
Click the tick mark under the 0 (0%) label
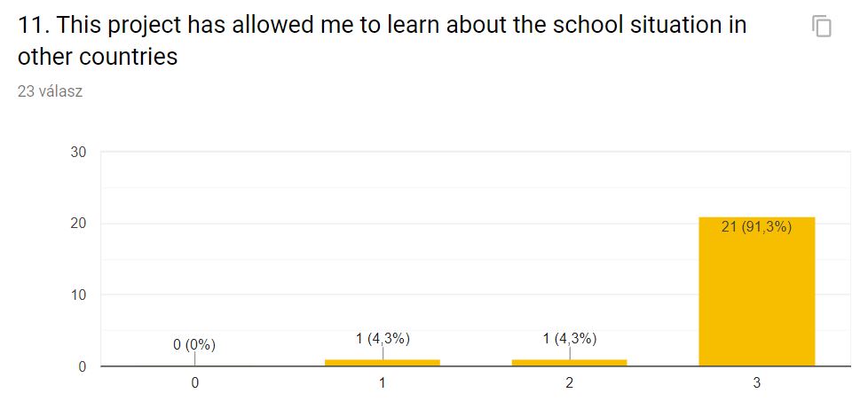195,358
